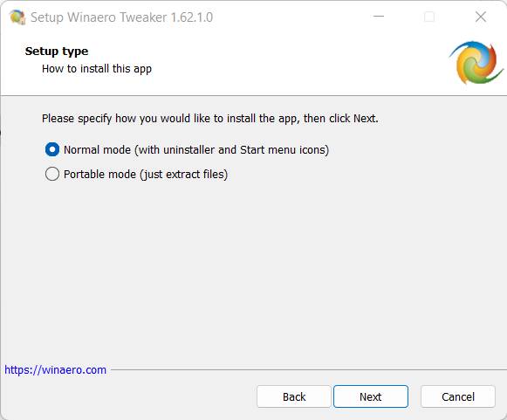Select the Normal mode radio circle

point(52,149)
